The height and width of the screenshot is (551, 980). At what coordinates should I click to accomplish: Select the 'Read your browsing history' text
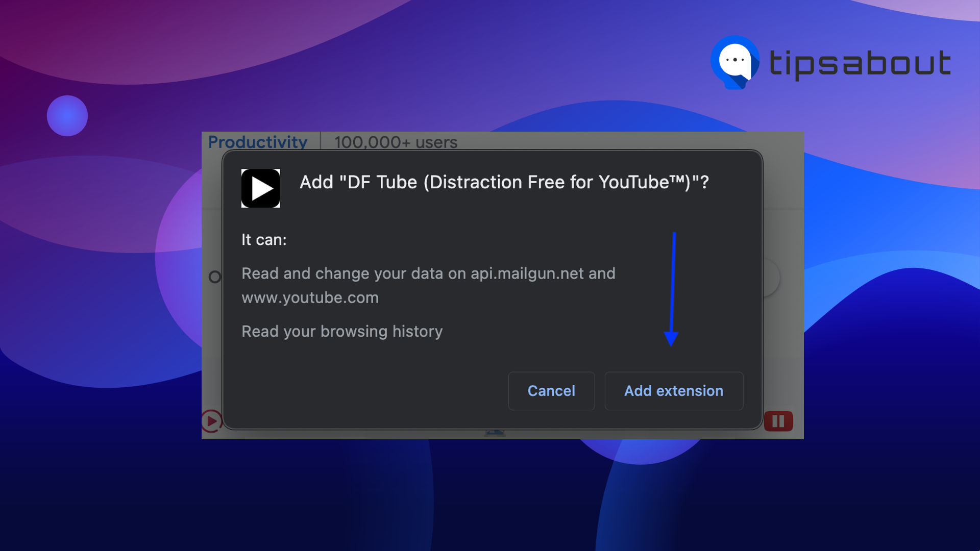coord(342,331)
